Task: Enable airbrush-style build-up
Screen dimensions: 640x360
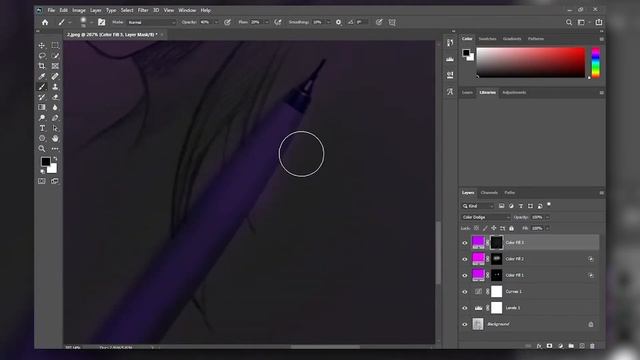Action: [278, 22]
